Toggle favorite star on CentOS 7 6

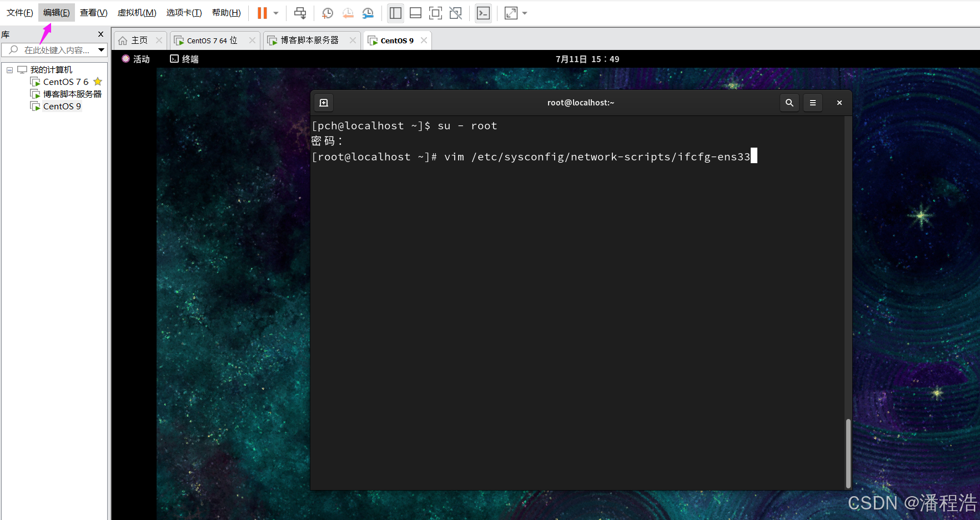pos(98,82)
